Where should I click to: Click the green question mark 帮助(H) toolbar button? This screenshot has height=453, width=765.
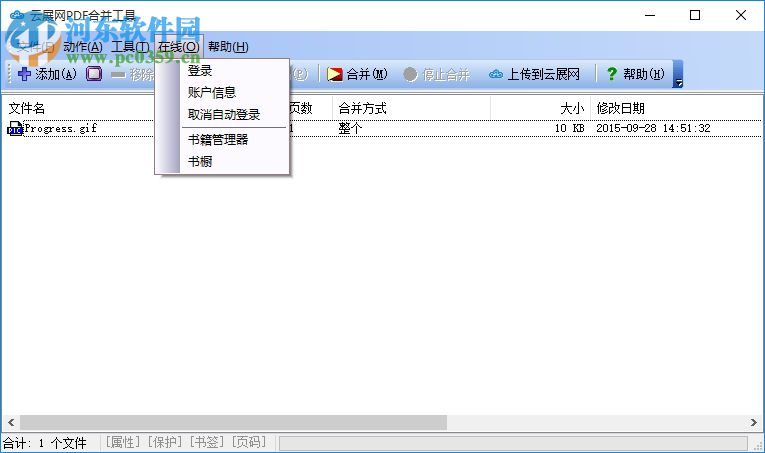pos(635,74)
